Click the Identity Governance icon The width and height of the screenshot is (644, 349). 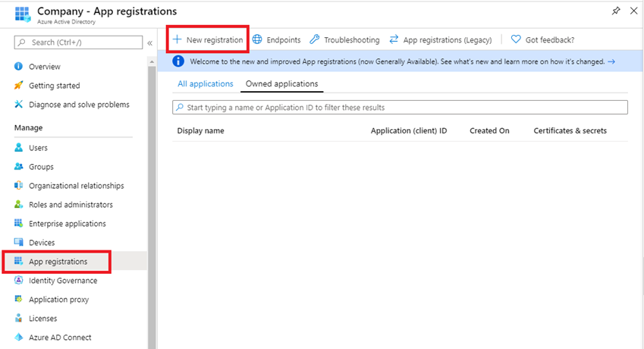point(18,280)
